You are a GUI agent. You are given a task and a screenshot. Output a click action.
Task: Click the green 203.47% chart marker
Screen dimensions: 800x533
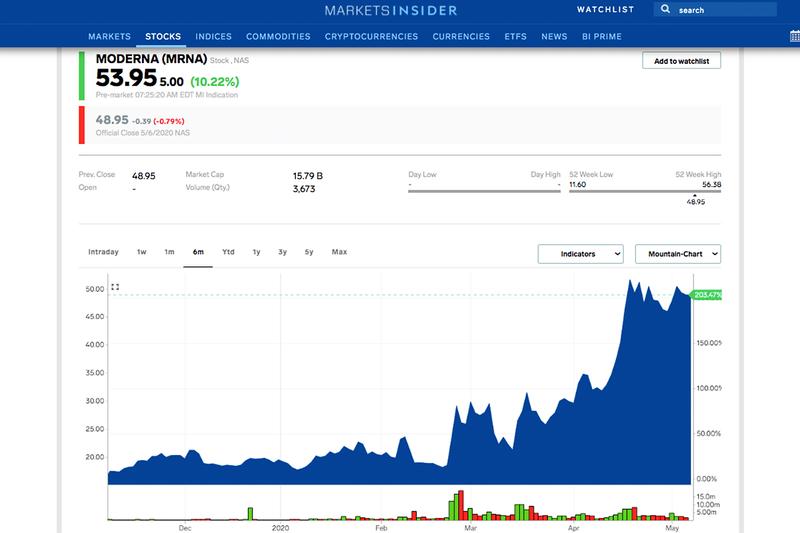point(706,295)
